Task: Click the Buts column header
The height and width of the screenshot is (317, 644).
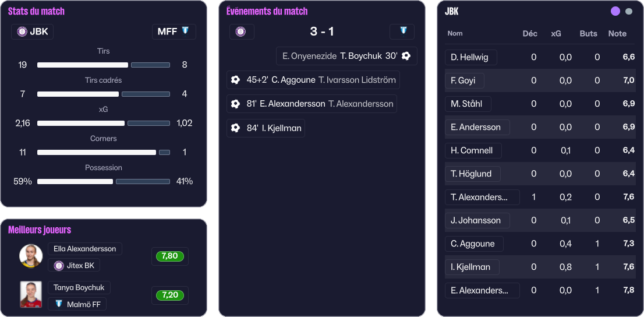Action: 588,34
